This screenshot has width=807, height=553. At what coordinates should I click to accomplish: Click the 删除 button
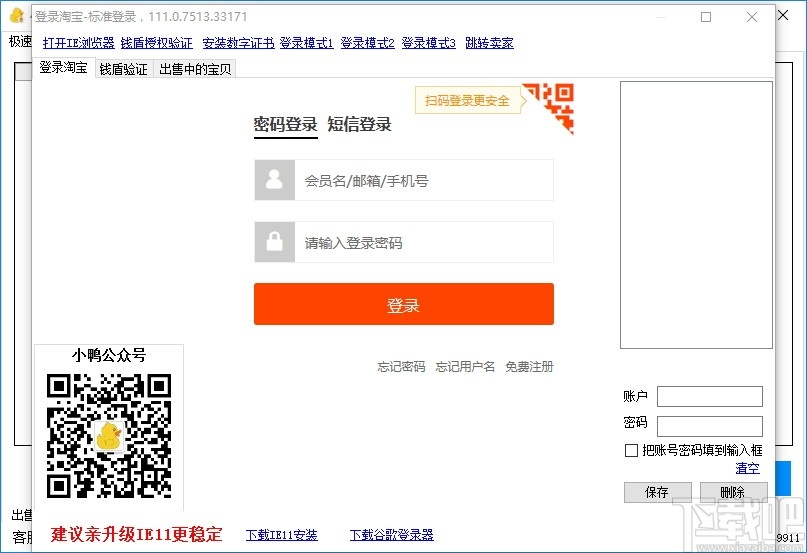pyautogui.click(x=733, y=492)
